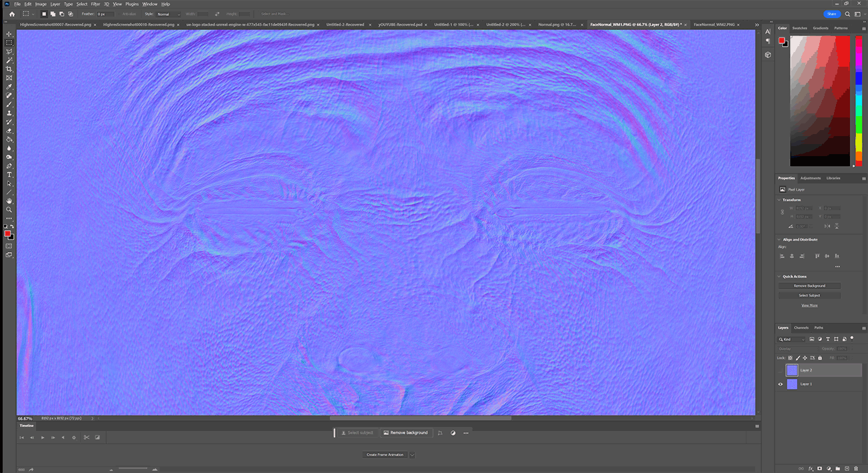Open the Filter menu
The image size is (868, 473).
tap(95, 4)
